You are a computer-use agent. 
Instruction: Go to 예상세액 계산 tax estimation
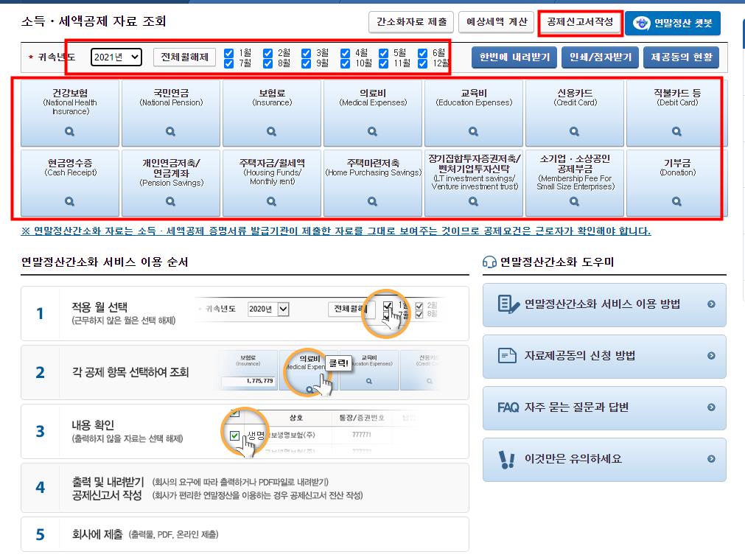coord(496,22)
